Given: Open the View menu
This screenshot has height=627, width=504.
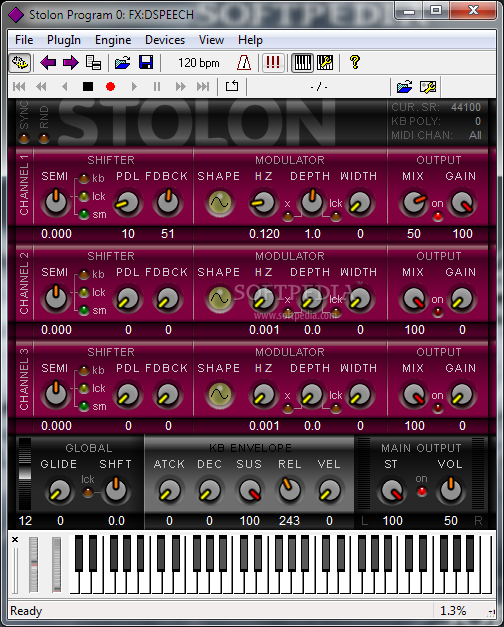Looking at the screenshot, I should pyautogui.click(x=211, y=40).
